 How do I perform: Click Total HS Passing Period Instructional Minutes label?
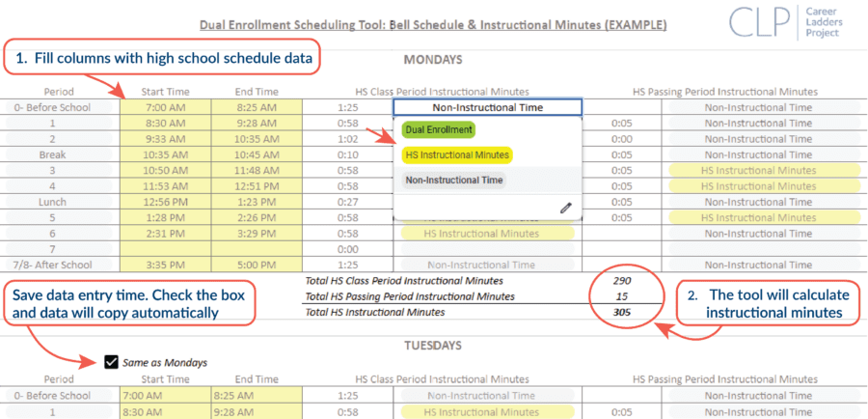(x=410, y=296)
